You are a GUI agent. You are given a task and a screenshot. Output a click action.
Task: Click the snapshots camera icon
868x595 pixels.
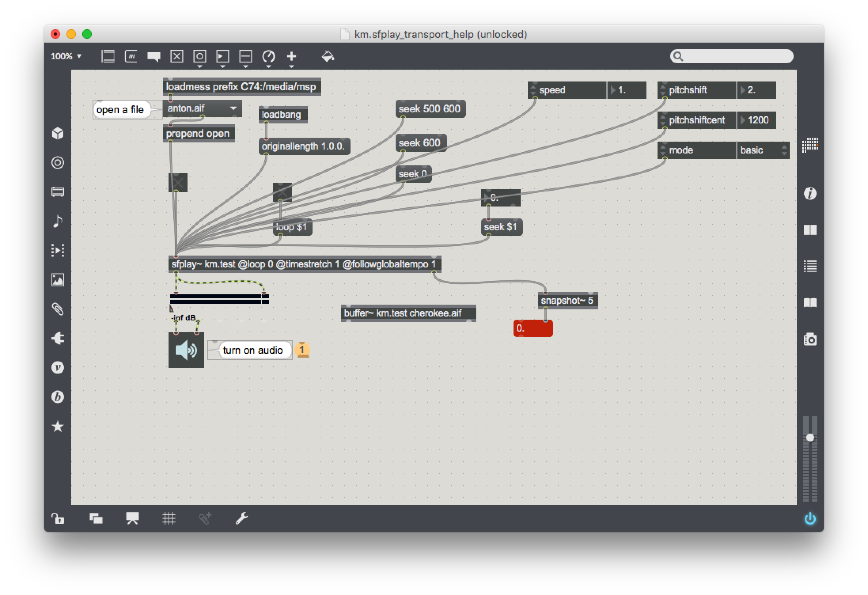810,339
